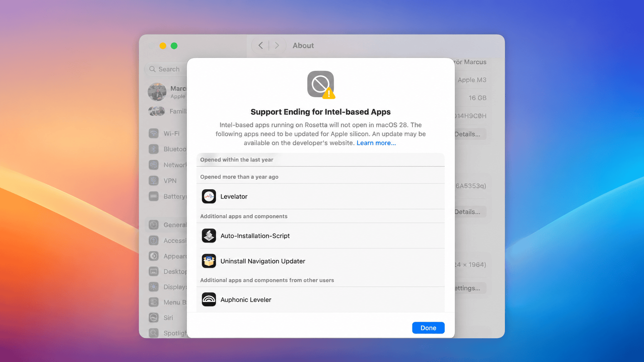Click the Uninstall Navigation Updater icon

(x=209, y=261)
